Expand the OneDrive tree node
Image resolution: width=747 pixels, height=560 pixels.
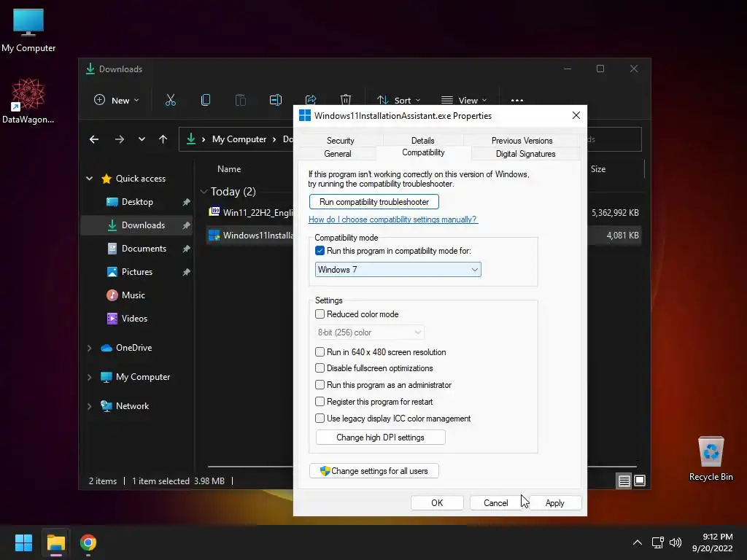point(89,348)
